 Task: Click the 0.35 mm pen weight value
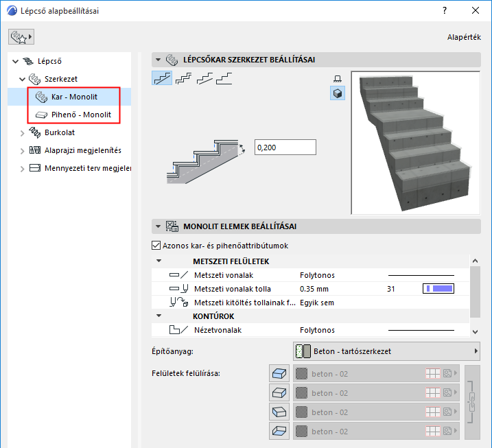click(x=314, y=289)
